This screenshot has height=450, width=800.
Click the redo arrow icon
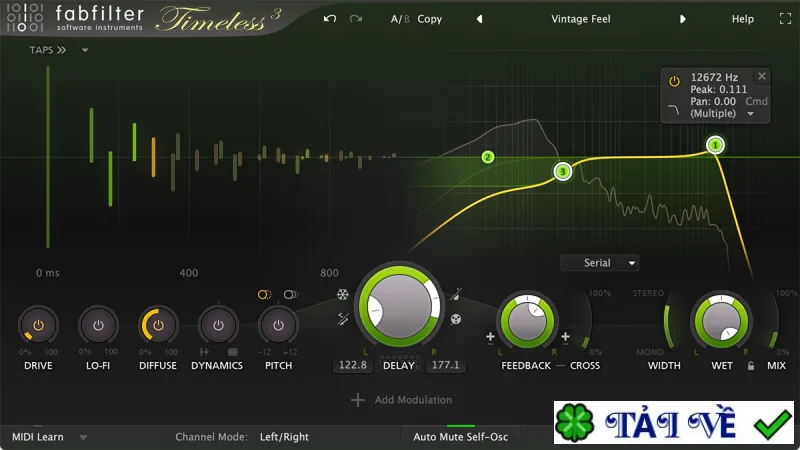tap(356, 19)
